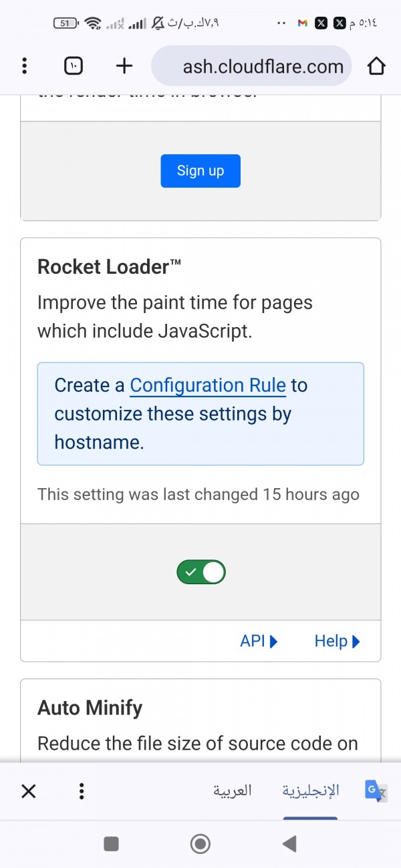Toggle the Rocket Loader switch off
Viewport: 401px width, 868px height.
pos(201,572)
